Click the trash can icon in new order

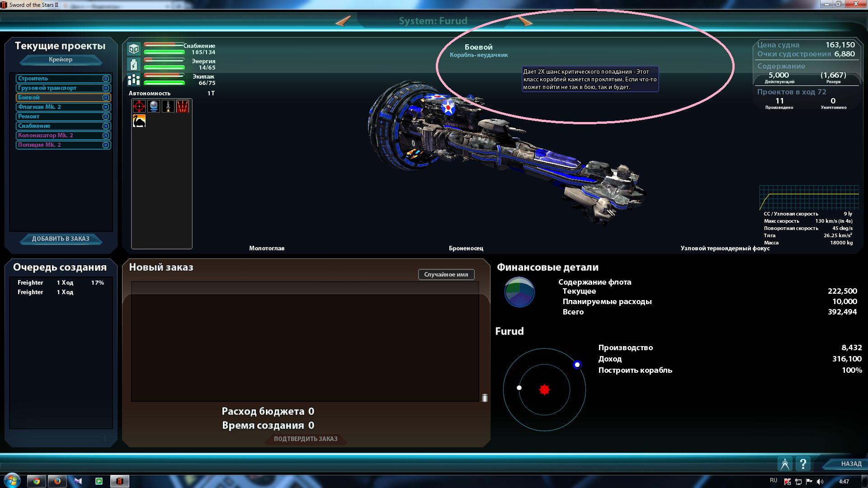[x=484, y=398]
